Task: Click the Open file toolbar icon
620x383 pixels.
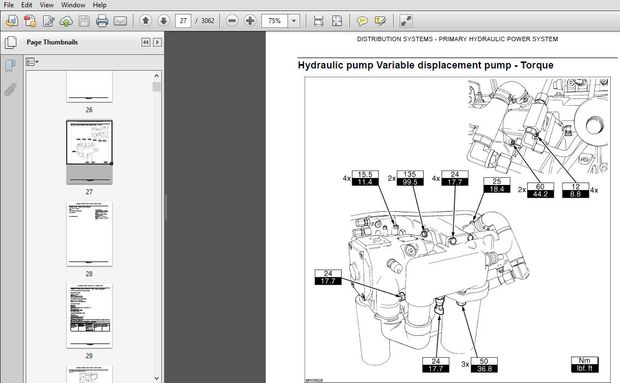Action: click(x=12, y=21)
